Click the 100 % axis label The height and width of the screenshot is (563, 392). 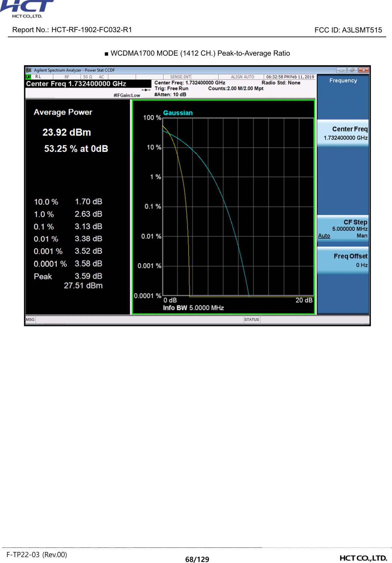pyautogui.click(x=152, y=118)
